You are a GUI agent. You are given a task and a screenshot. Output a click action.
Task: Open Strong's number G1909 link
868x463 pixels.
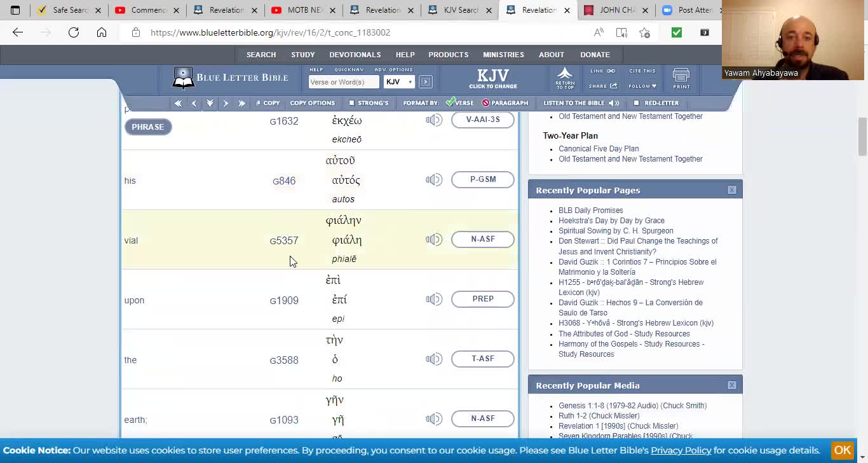pyautogui.click(x=284, y=300)
